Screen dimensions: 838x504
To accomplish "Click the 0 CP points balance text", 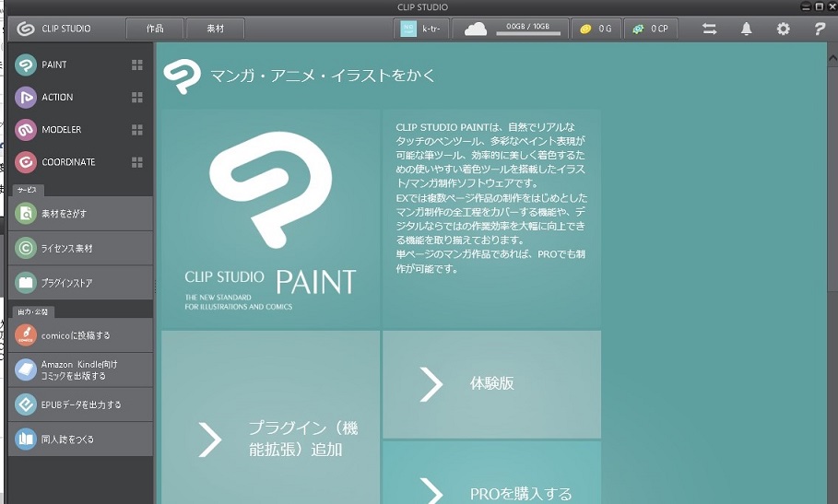I will 659,29.
